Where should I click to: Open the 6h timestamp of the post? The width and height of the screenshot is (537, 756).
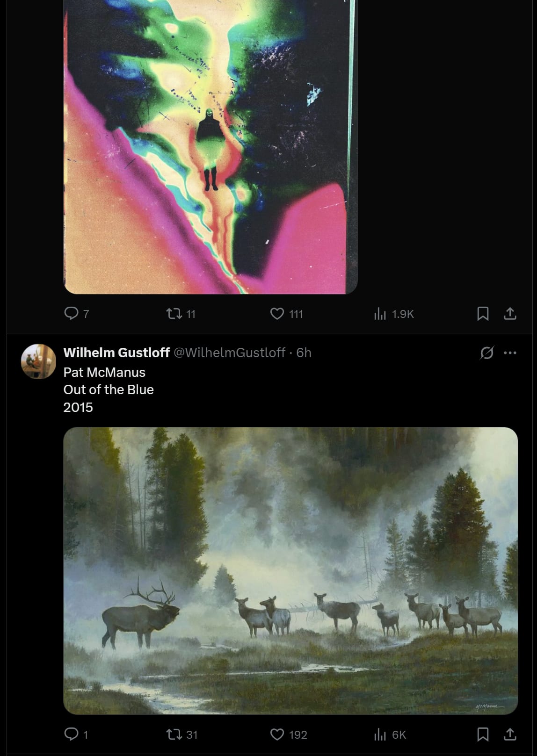point(304,353)
